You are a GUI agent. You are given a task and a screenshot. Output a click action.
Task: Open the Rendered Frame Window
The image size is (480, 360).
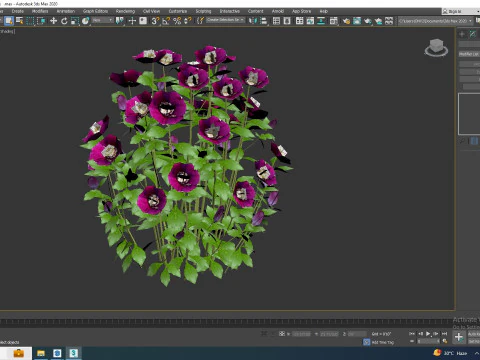357,21
